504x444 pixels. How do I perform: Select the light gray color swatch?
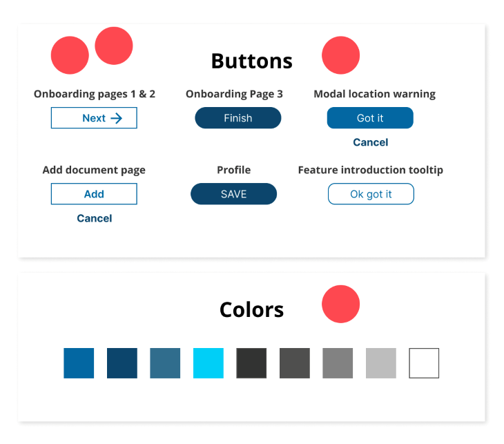tap(381, 363)
